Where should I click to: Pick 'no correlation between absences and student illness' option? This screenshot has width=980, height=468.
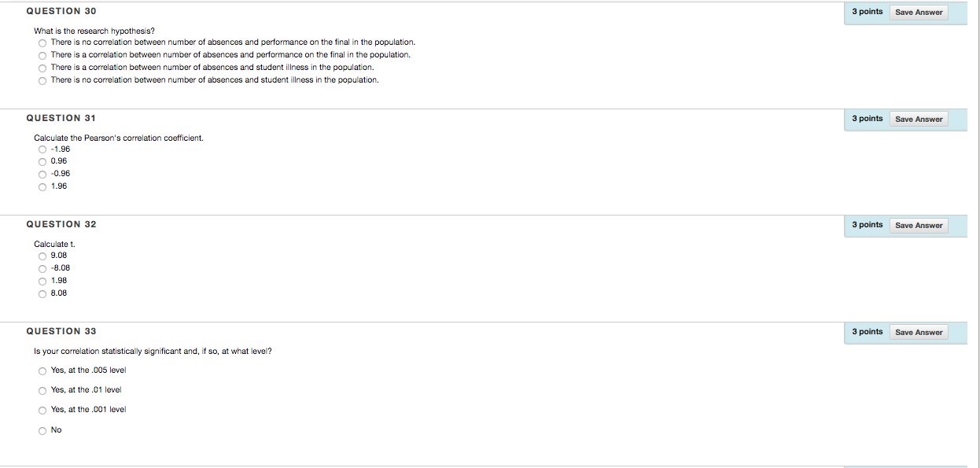coord(42,80)
